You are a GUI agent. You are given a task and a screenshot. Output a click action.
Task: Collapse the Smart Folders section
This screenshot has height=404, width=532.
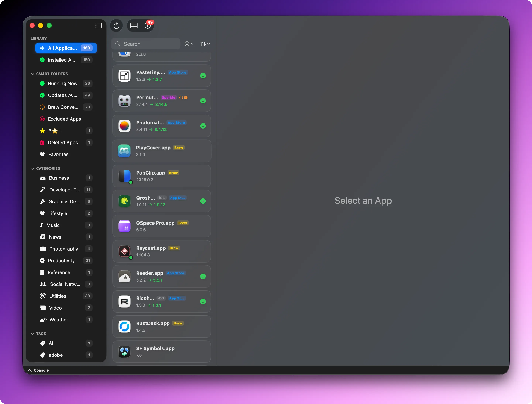(x=32, y=74)
